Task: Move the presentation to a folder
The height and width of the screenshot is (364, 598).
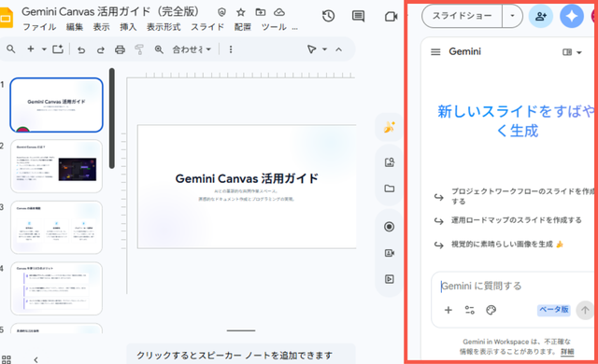Action: click(261, 12)
